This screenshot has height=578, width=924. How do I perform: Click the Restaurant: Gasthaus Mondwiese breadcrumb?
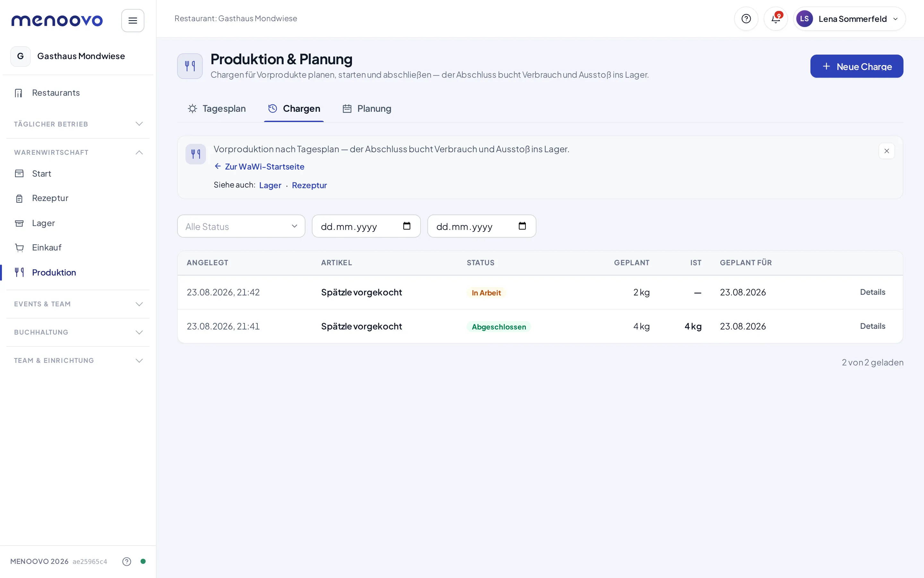pyautogui.click(x=235, y=19)
